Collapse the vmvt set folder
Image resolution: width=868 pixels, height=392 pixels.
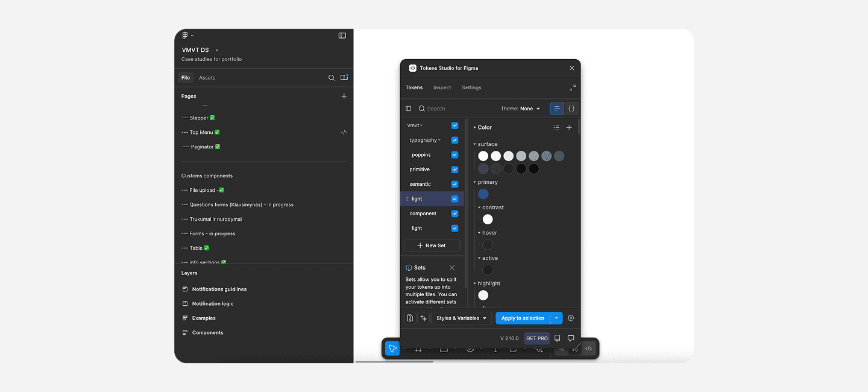point(421,125)
